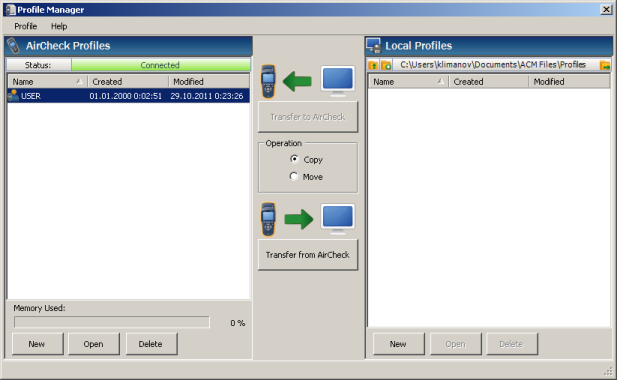
Task: Open the Profile menu
Action: tap(26, 26)
